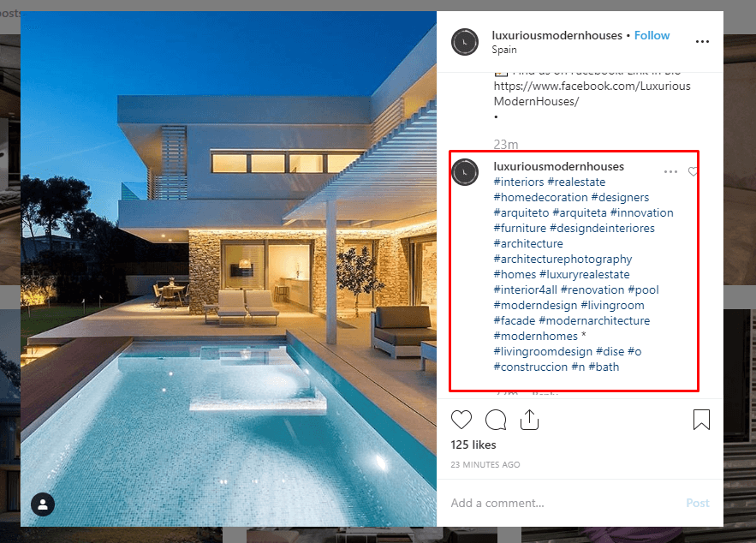Like the post with heart icon
756x543 pixels.
tap(461, 420)
